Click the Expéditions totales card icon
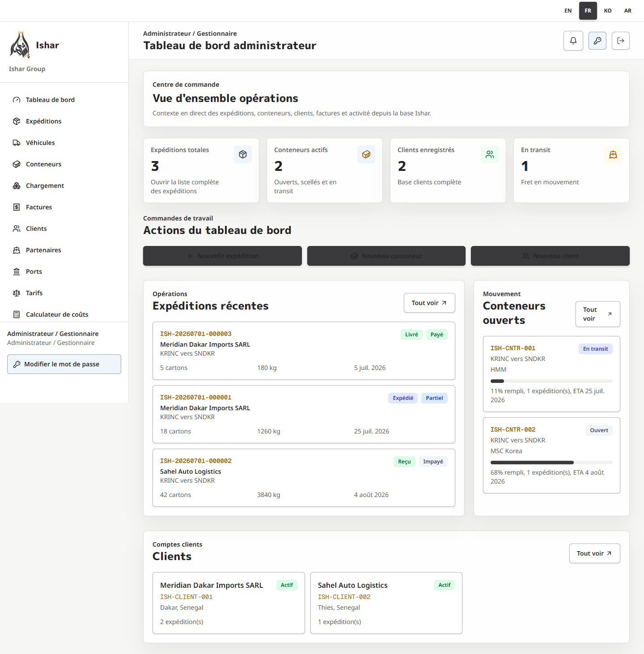The height and width of the screenshot is (654, 644). click(243, 154)
